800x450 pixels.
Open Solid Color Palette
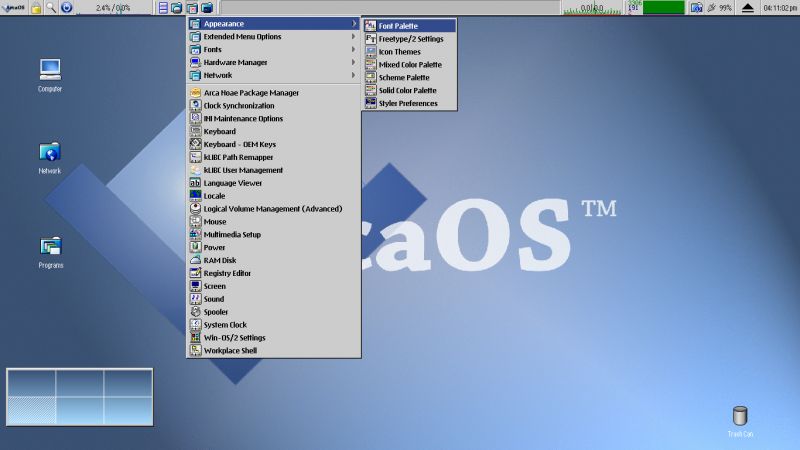[x=410, y=90]
